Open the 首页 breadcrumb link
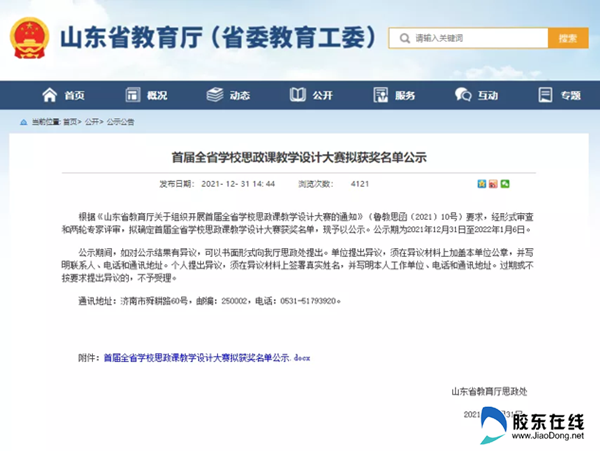Viewport: 600px width, 451px height. pyautogui.click(x=68, y=121)
